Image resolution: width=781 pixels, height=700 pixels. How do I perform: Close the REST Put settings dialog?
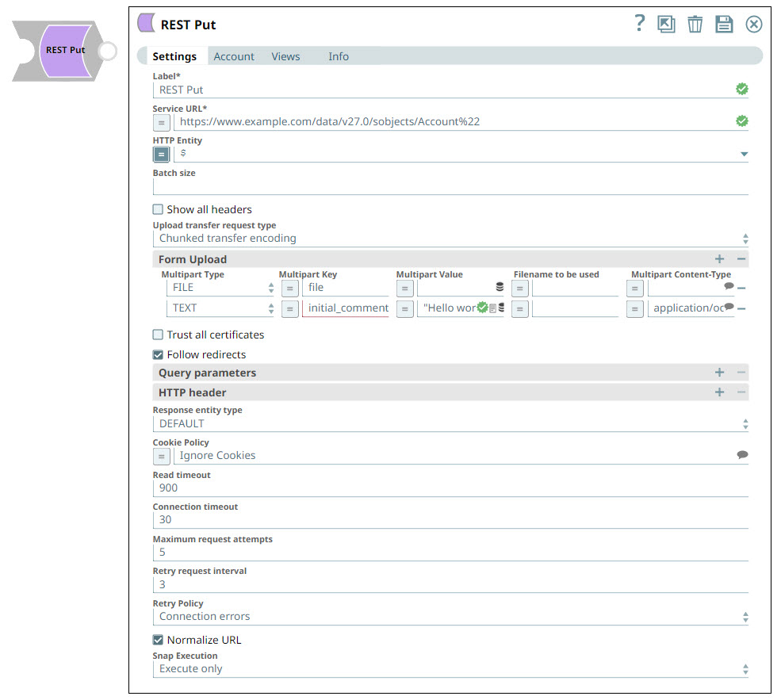(753, 25)
